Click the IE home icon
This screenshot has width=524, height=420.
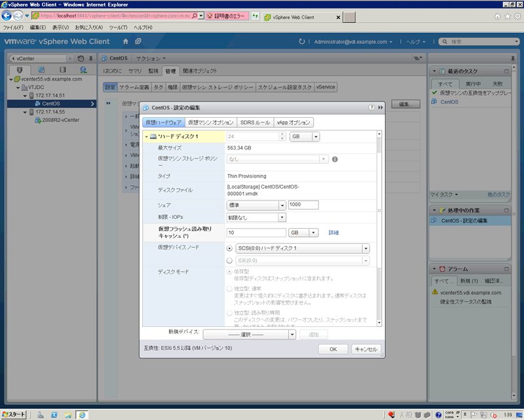[498, 16]
